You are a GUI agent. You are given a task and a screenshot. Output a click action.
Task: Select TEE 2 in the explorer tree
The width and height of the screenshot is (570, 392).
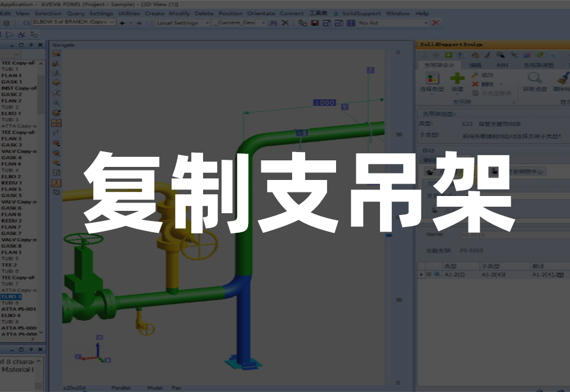pyautogui.click(x=9, y=265)
